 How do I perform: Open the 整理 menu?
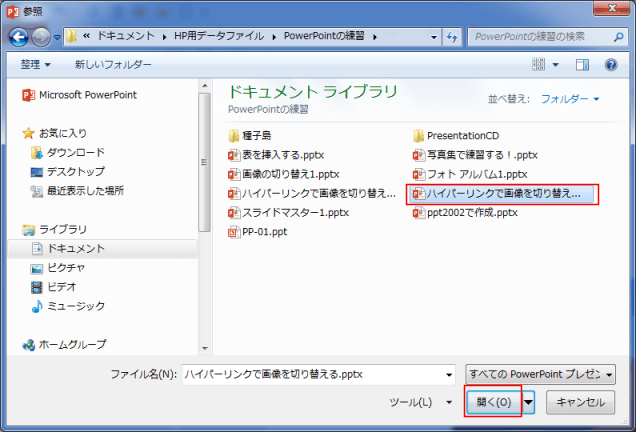pos(36,64)
